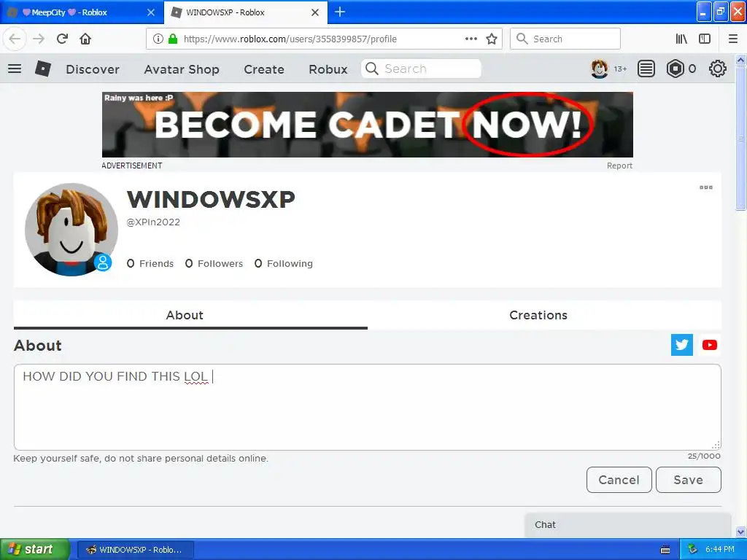Click the Robux balance icon
The height and width of the screenshot is (560, 747).
click(x=675, y=69)
